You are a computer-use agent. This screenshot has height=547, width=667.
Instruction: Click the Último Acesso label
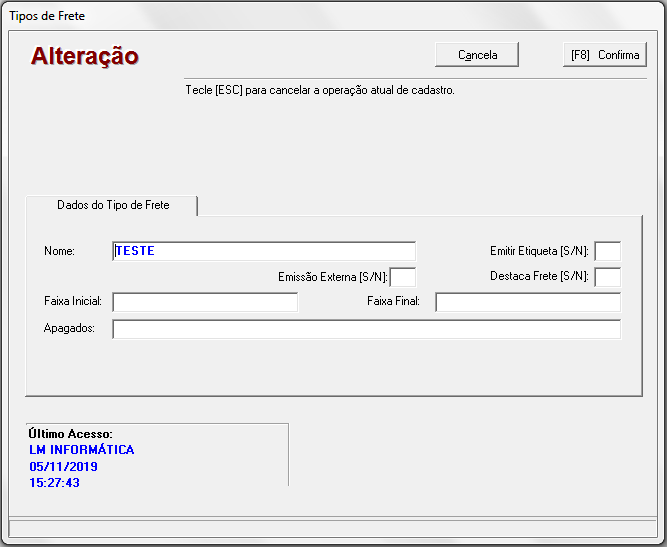coord(71,434)
